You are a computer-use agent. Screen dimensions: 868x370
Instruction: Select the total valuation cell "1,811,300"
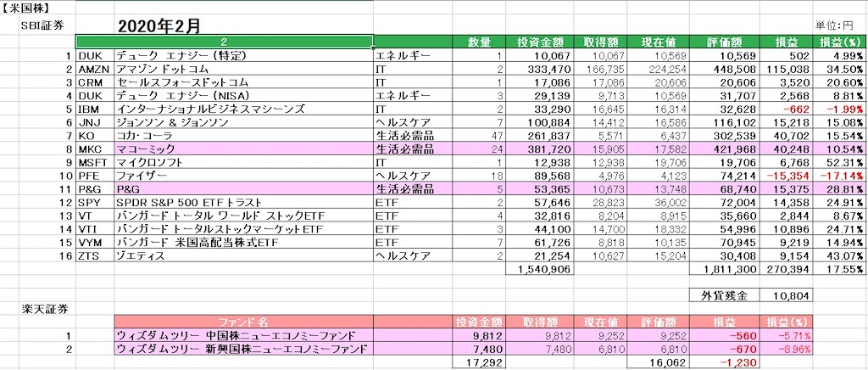pyautogui.click(x=724, y=269)
